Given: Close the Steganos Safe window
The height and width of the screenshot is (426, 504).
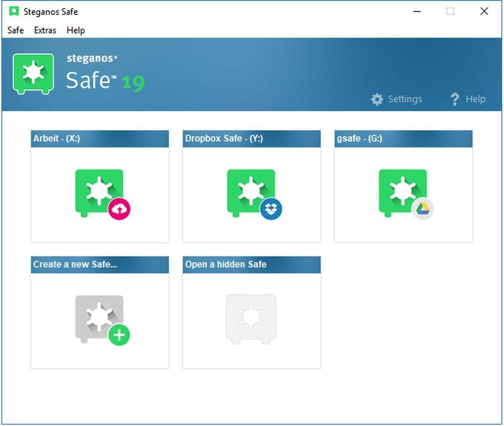Looking at the screenshot, I should [484, 11].
